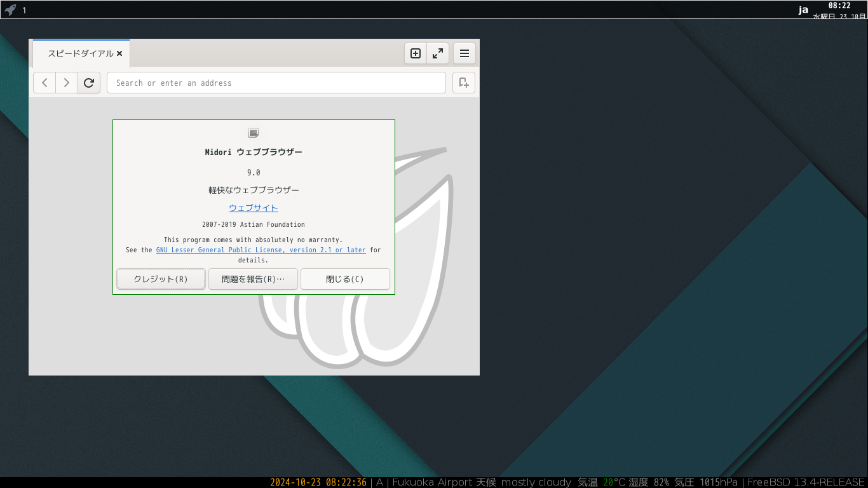Go forward with the forward arrow
Image resolution: width=868 pixels, height=488 pixels.
(x=67, y=83)
